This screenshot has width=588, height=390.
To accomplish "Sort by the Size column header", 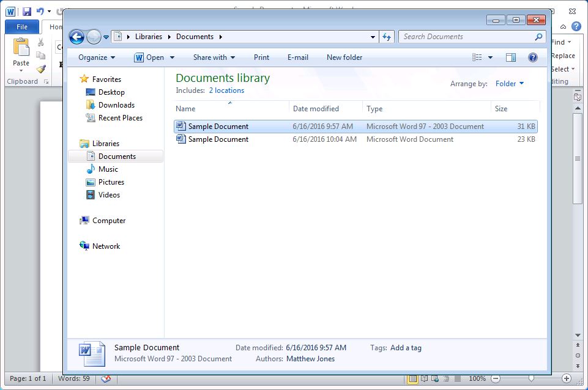I will (515, 109).
